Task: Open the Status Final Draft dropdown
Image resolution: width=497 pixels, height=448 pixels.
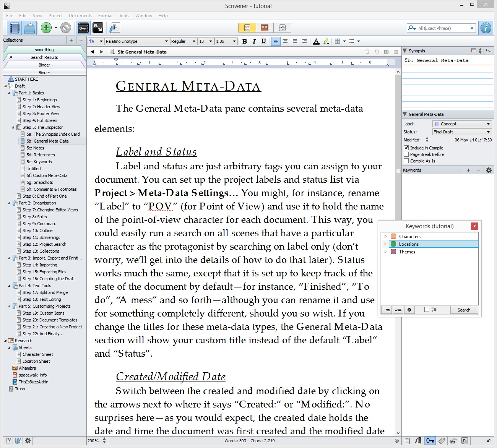Action: pyautogui.click(x=462, y=132)
